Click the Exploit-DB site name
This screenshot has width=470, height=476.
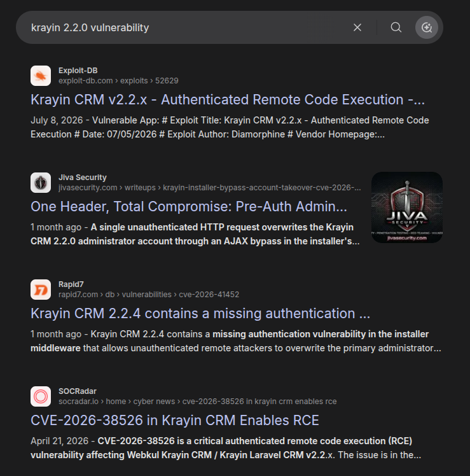(x=78, y=71)
